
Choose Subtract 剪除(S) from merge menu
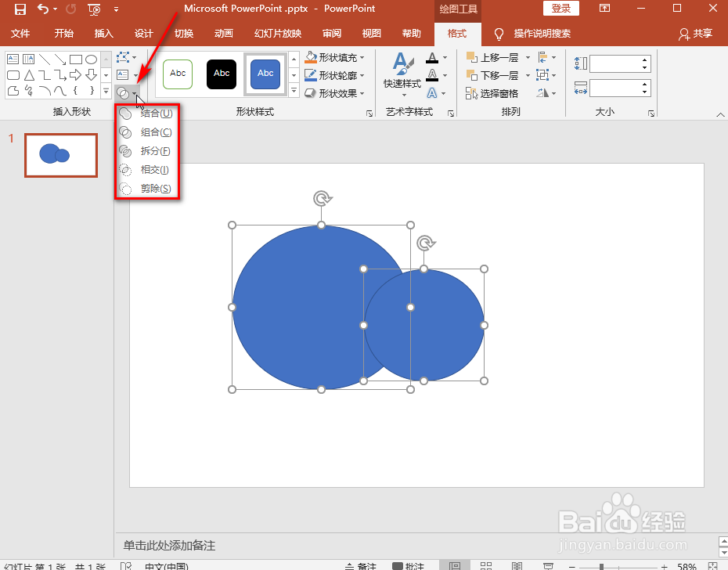(x=146, y=189)
